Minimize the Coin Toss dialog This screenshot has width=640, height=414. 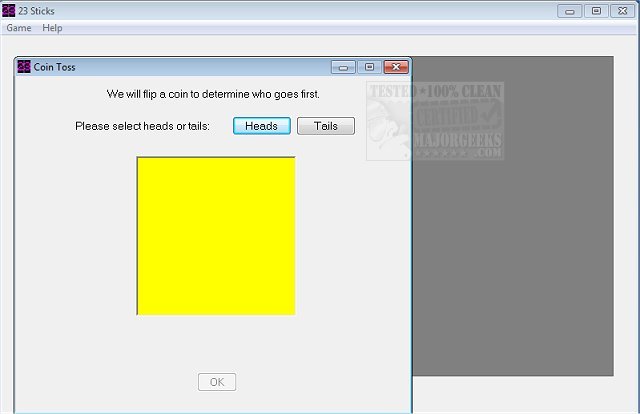tap(343, 67)
